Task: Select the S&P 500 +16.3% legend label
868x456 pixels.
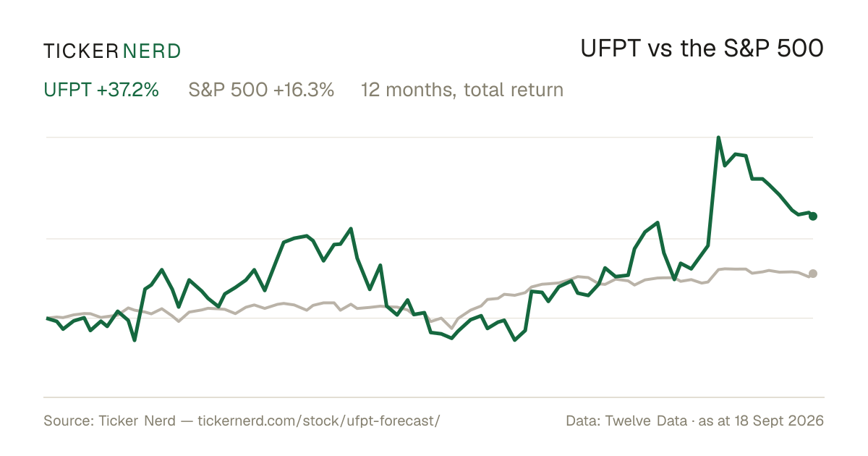Action: [261, 90]
